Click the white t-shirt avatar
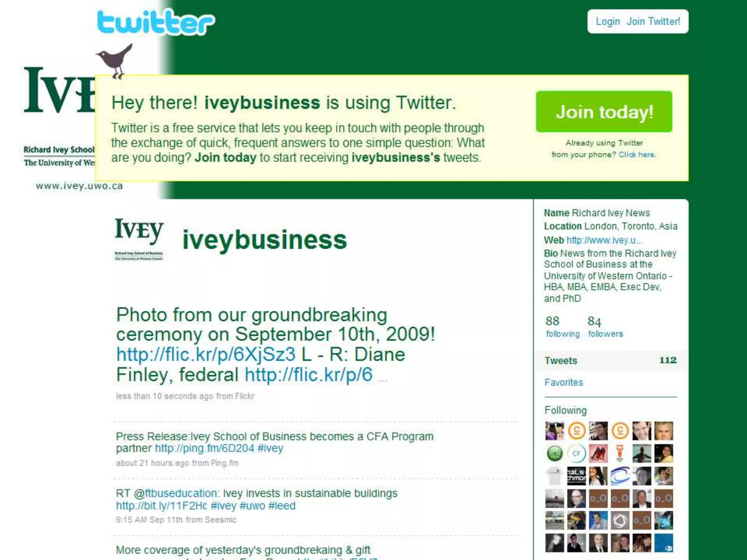The image size is (747, 560). pos(554,476)
